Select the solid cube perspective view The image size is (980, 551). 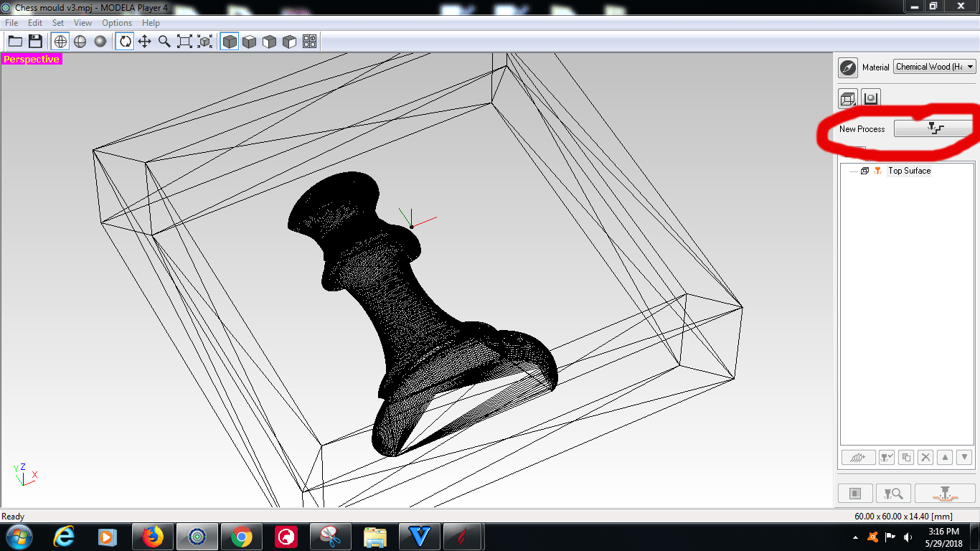click(x=230, y=42)
